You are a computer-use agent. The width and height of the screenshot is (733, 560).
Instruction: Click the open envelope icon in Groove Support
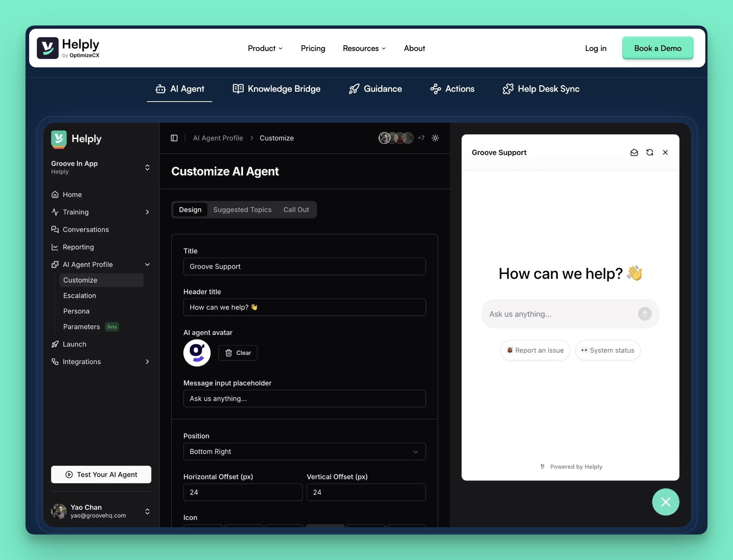634,152
